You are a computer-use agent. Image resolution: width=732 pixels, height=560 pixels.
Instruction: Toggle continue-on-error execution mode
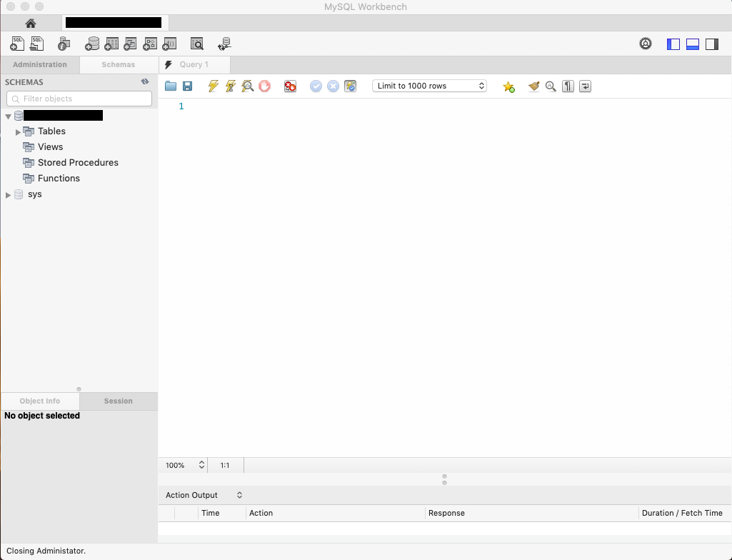point(291,86)
